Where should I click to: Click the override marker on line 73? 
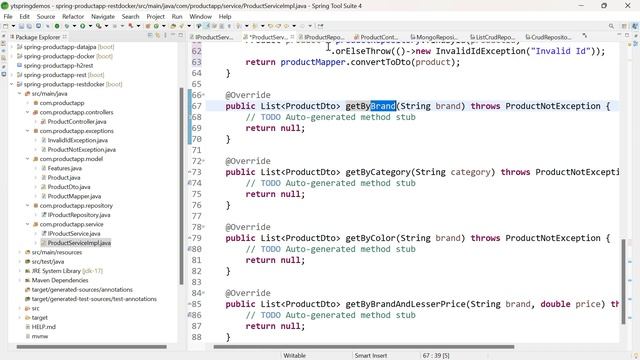[x=190, y=172]
